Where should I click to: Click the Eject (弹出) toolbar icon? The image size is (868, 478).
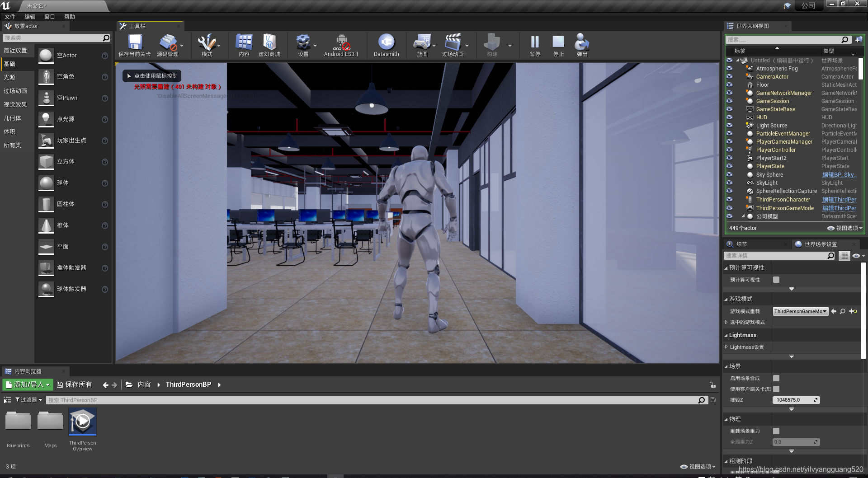coord(582,42)
